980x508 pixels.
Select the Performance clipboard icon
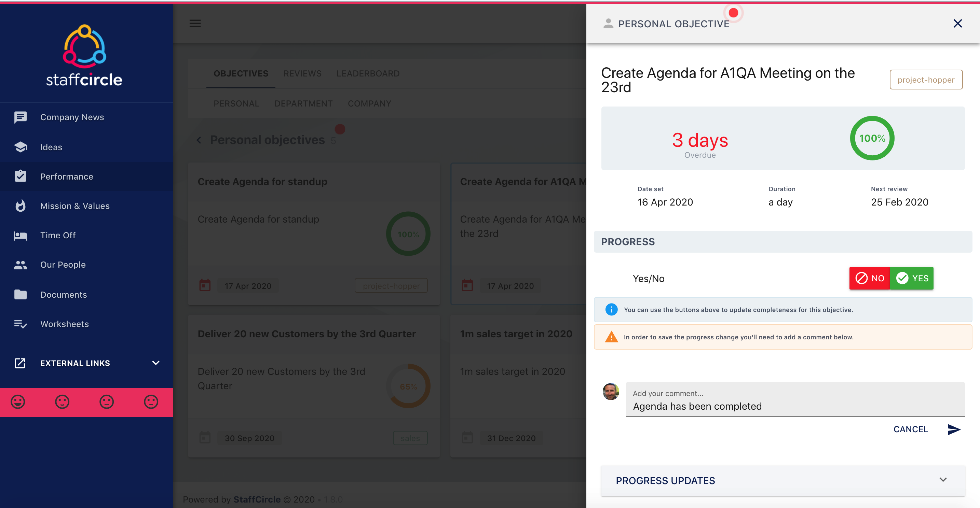[20, 176]
